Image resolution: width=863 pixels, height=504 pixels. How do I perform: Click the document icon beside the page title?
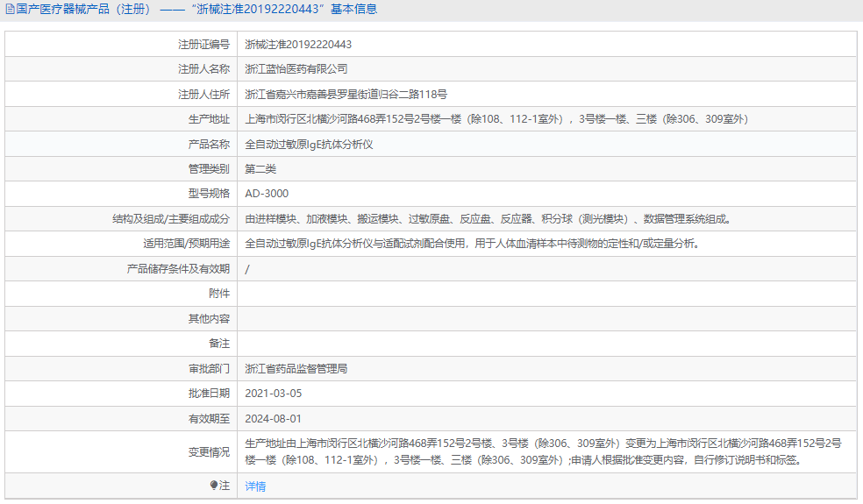(x=10, y=10)
